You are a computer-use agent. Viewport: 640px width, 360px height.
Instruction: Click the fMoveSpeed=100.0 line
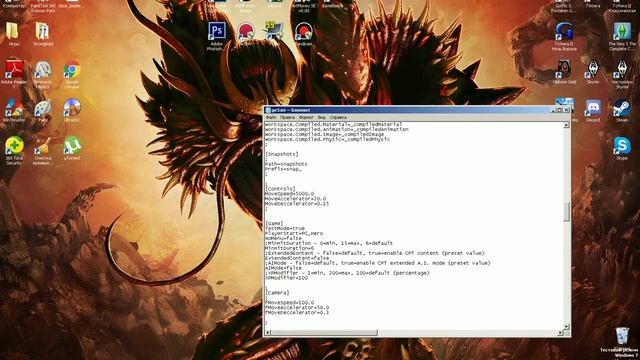click(289, 302)
